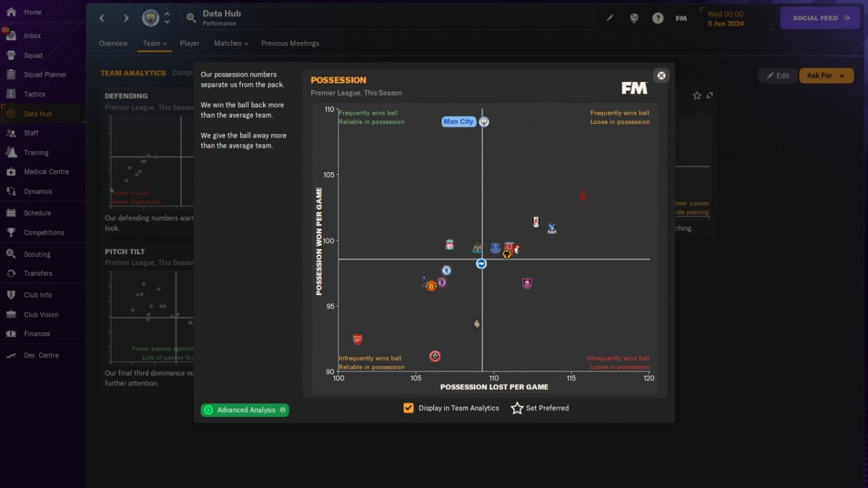Click the date Wed 5 Jun 2024

[726, 18]
